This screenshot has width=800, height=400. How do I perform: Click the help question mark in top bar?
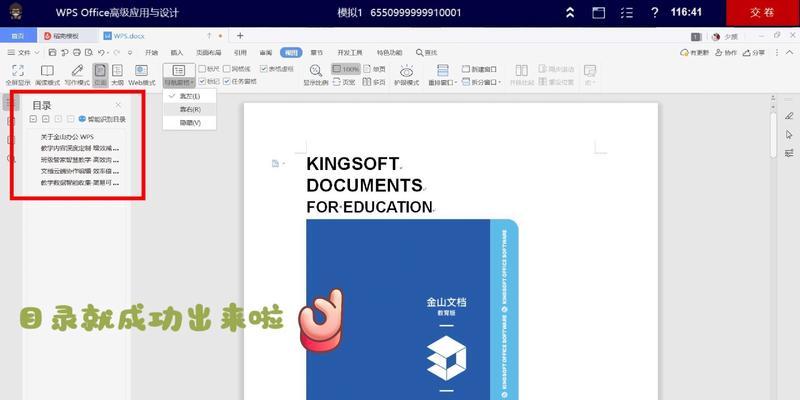point(655,13)
